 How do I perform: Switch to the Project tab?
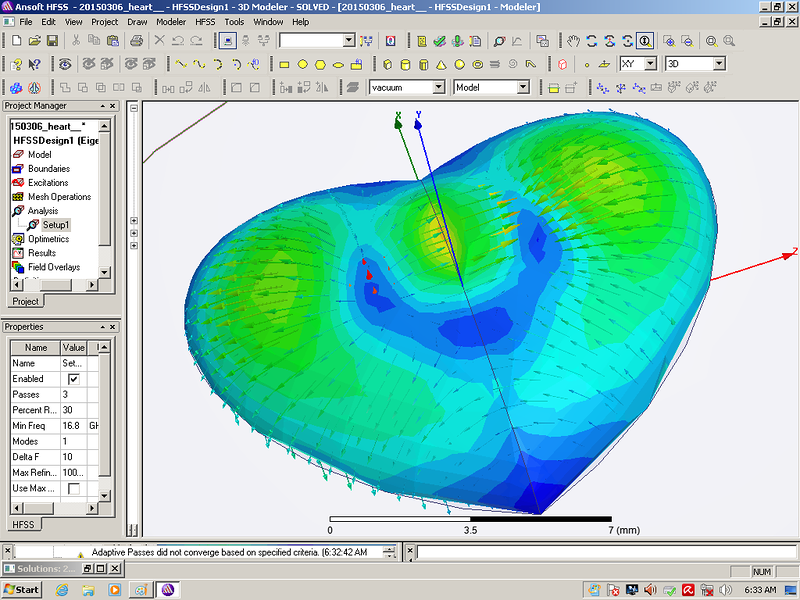26,301
